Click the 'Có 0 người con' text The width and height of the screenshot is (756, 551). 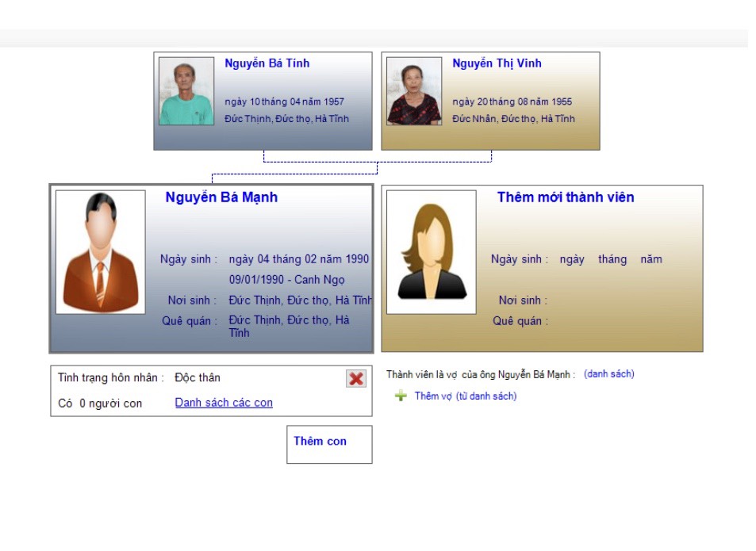pos(100,403)
